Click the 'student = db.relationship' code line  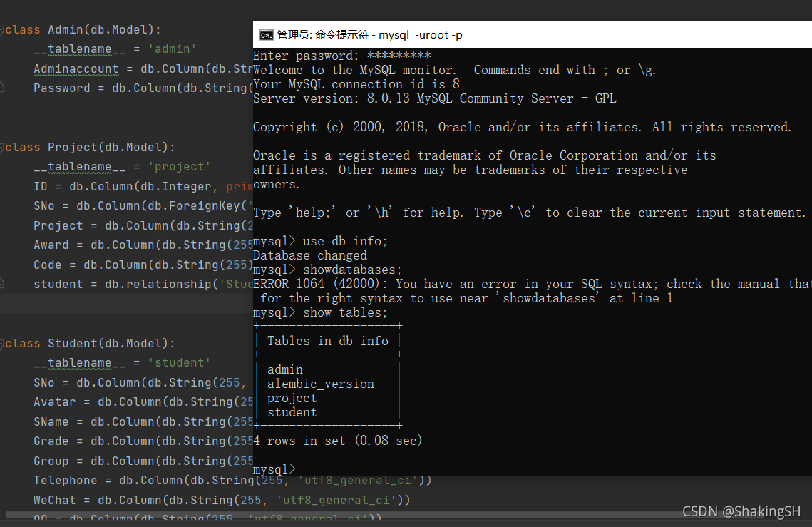(143, 285)
